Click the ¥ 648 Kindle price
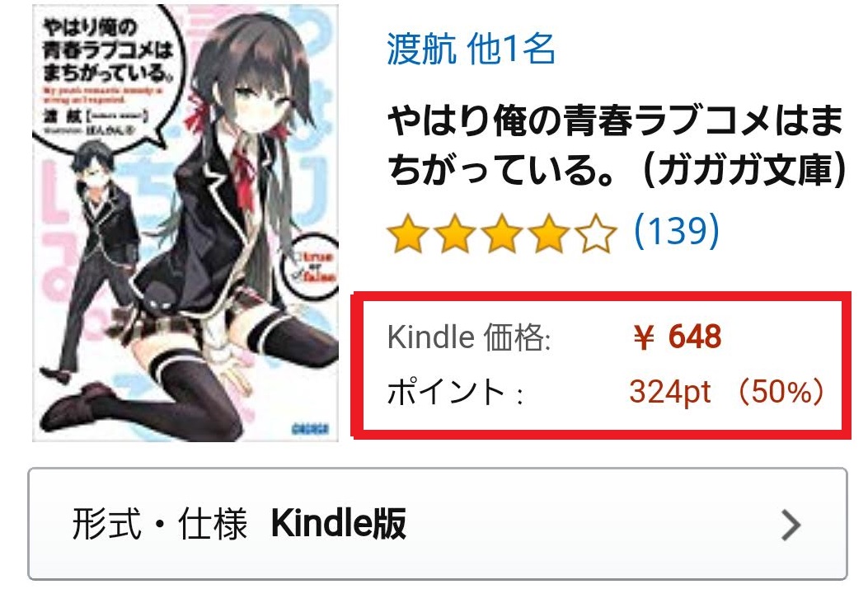 coord(677,337)
